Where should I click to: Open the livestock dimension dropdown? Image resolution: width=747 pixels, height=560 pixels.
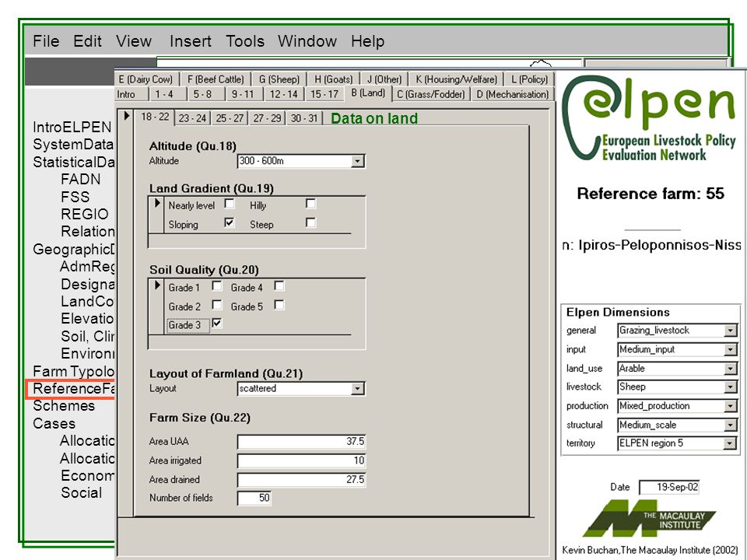click(731, 387)
